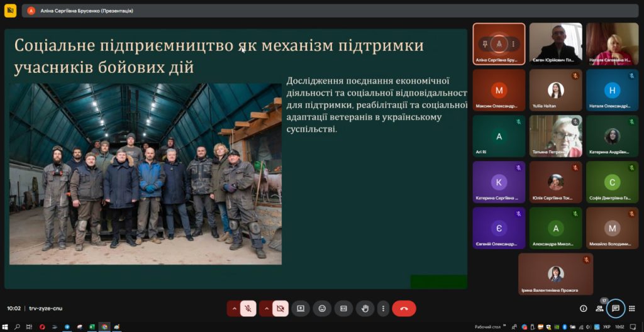644x332 pixels.
Task: Click the yellow presentation indicator icon at top-left
Action: 10,11
